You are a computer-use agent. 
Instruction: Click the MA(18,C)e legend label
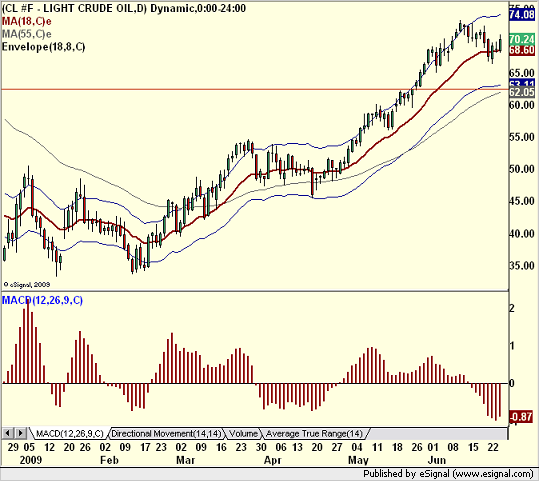click(x=27, y=21)
